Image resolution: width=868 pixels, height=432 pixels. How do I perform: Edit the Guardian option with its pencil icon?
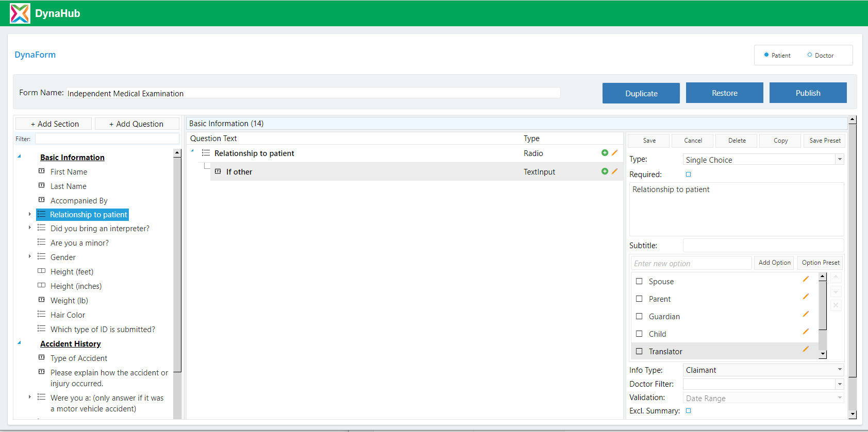click(x=806, y=314)
